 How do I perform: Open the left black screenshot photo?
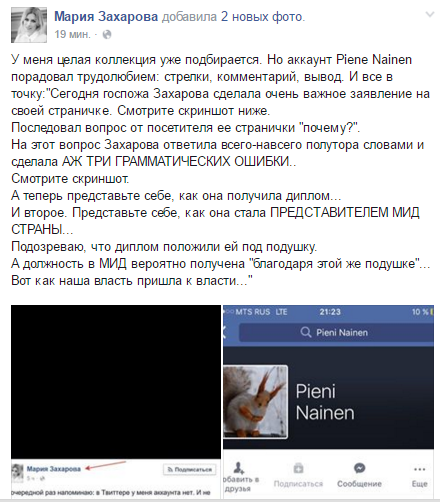tap(116, 401)
